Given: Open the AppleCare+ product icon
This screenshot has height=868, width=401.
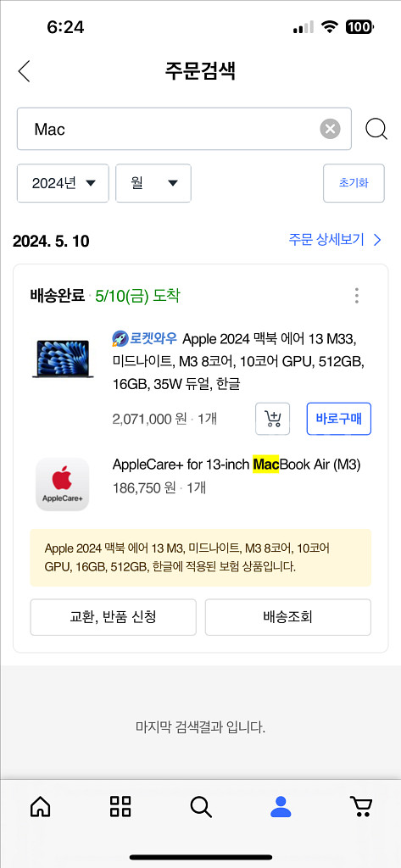Looking at the screenshot, I should coord(63,484).
